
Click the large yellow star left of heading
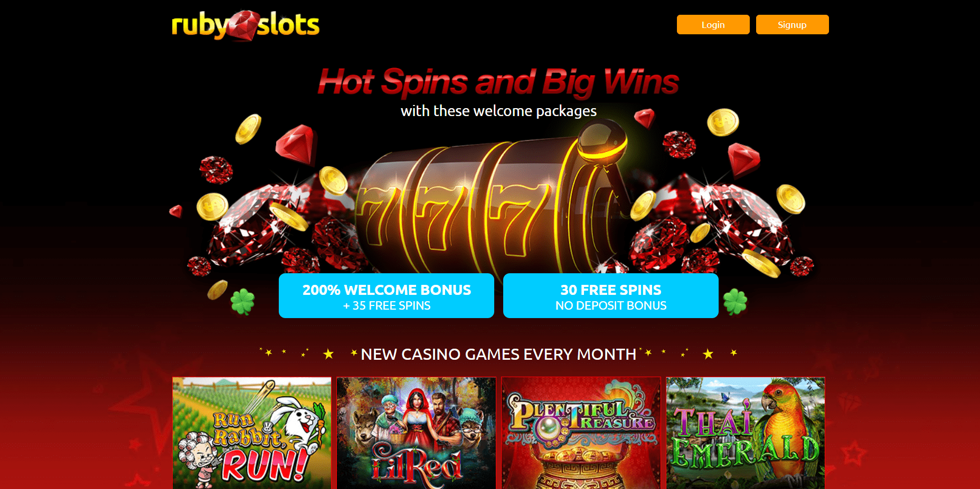[328, 354]
